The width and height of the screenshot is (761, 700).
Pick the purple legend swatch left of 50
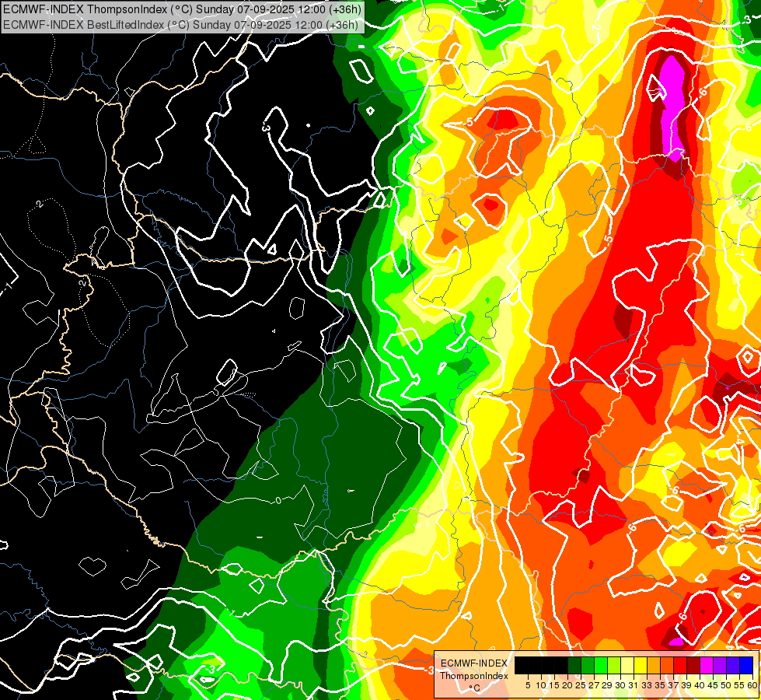click(x=720, y=665)
